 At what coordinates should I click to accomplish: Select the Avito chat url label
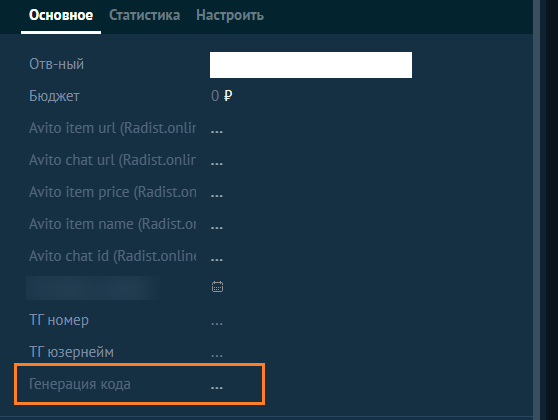click(x=112, y=160)
